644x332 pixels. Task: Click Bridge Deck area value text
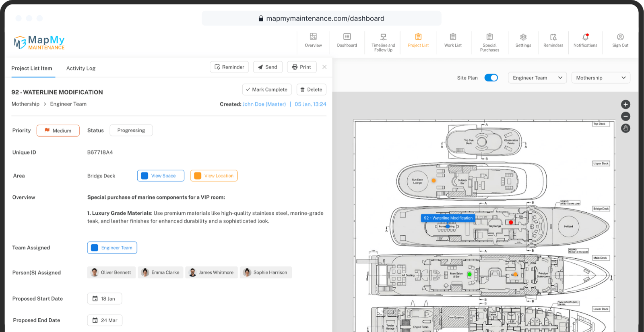pyautogui.click(x=101, y=176)
